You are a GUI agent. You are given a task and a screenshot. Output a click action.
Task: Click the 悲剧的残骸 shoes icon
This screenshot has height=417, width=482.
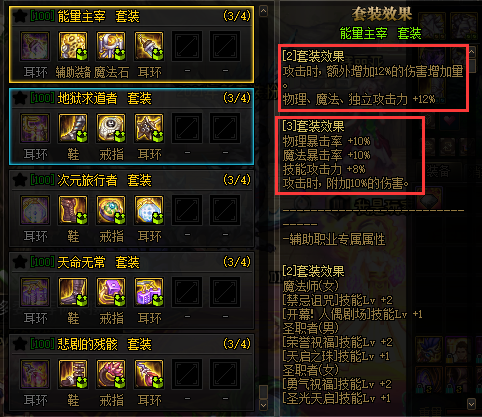click(73, 374)
